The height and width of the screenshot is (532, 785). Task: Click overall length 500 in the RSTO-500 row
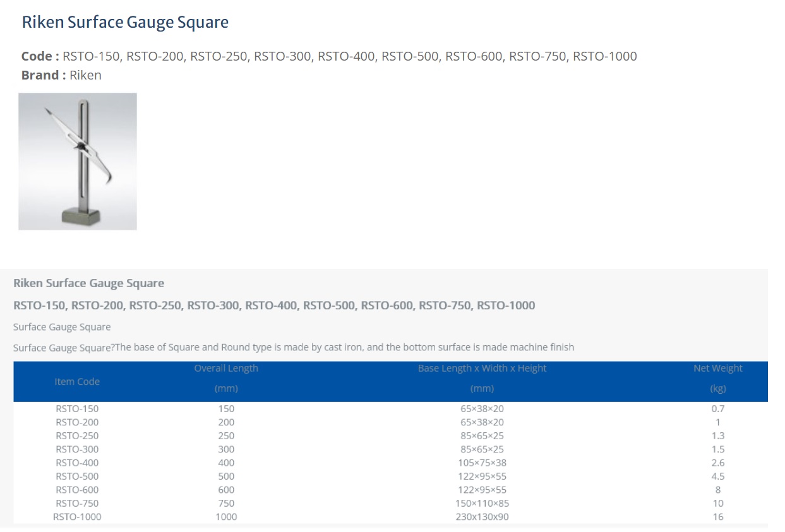(226, 476)
